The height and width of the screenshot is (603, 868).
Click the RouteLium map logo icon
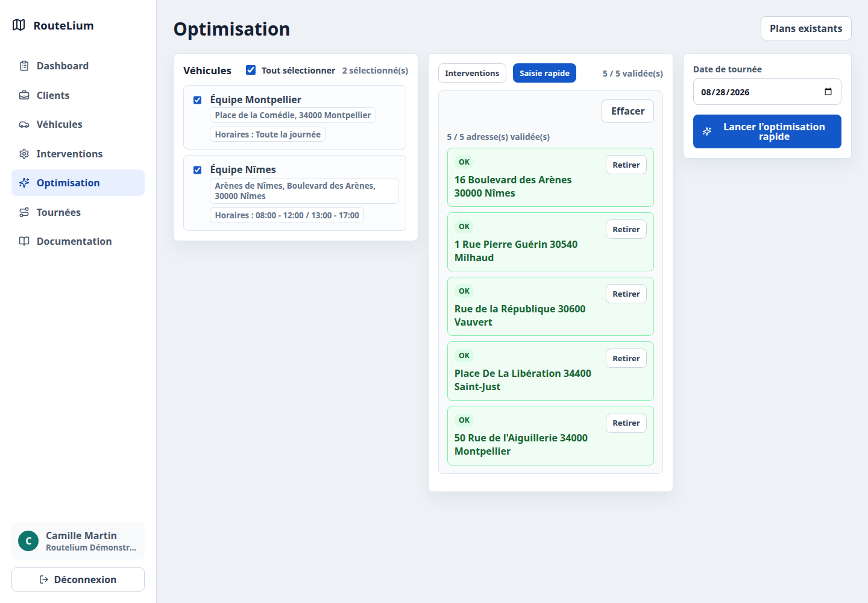point(19,25)
